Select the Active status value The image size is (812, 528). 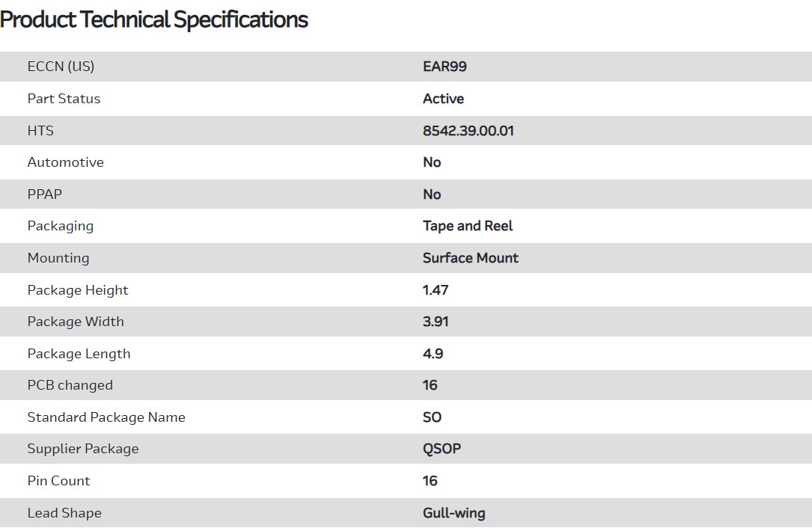tap(443, 99)
